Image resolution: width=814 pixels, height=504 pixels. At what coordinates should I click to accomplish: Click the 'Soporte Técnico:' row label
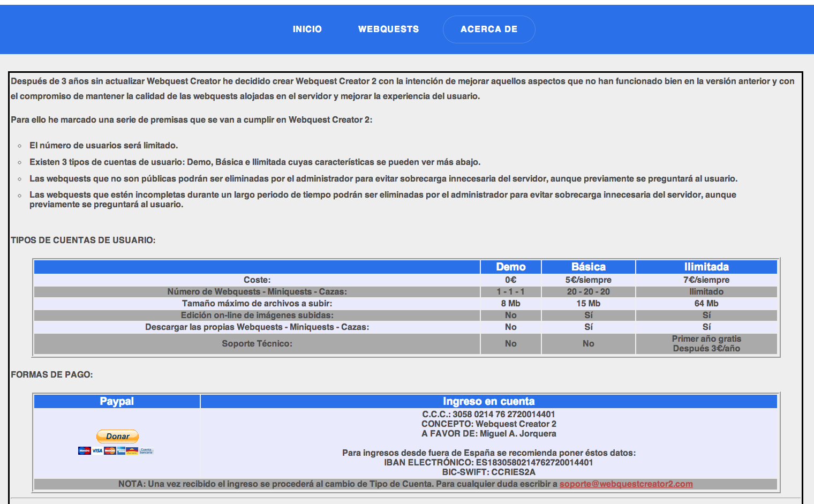coord(257,344)
